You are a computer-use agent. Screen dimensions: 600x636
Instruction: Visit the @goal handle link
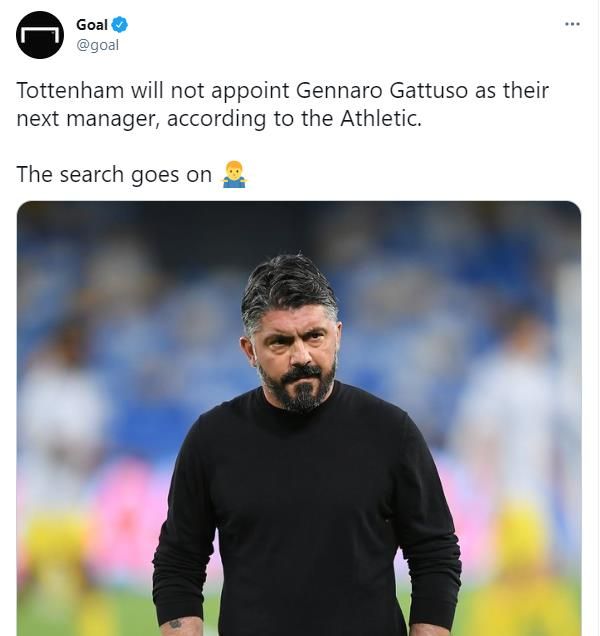pos(98,45)
